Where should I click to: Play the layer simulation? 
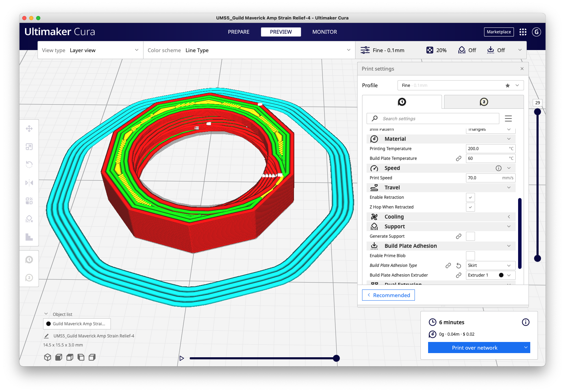[x=181, y=358]
